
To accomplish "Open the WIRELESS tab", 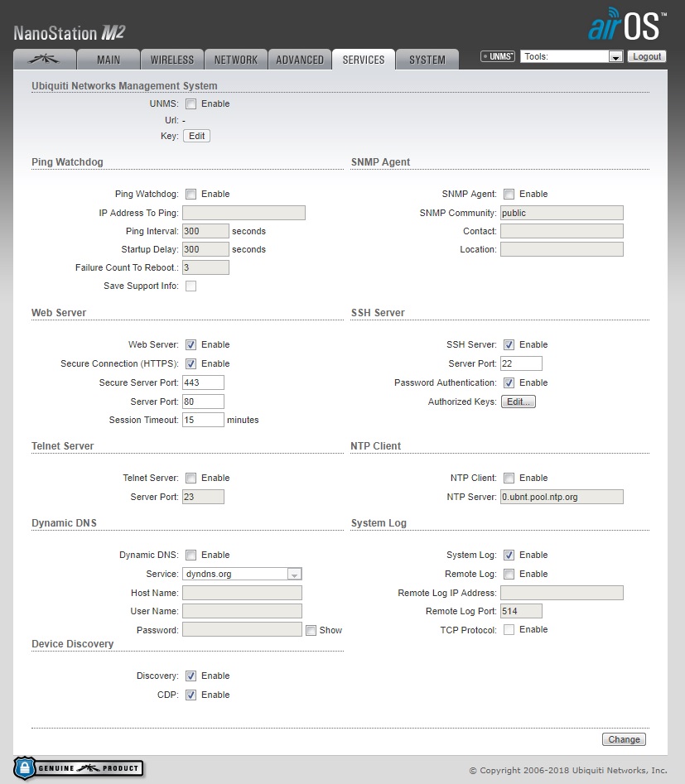I will pyautogui.click(x=172, y=60).
